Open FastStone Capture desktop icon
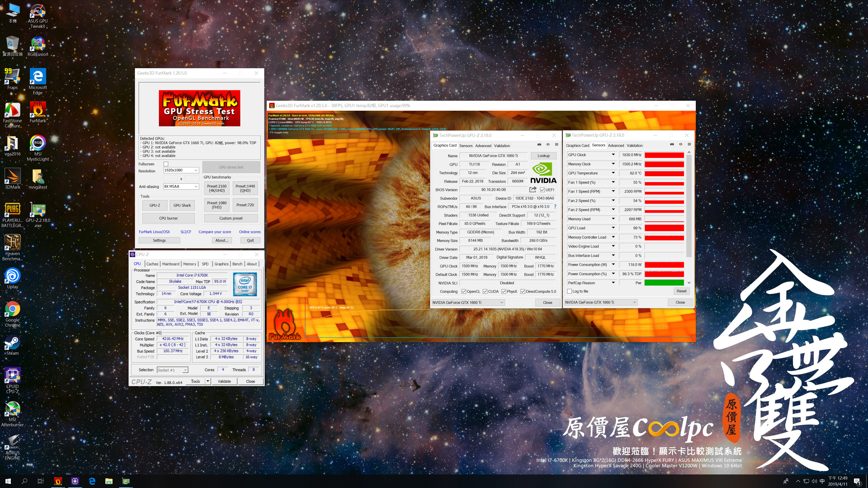The image size is (868, 488). 12,115
